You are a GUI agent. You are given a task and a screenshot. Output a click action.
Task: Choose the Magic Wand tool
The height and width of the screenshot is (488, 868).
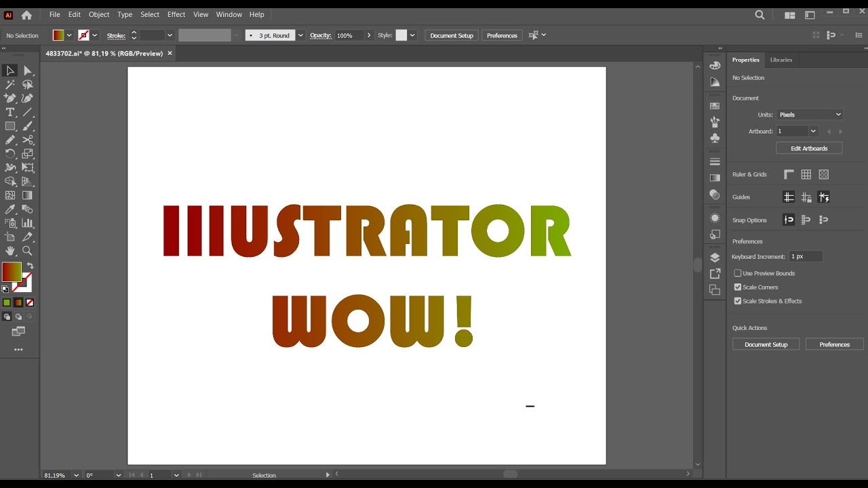pos(10,85)
